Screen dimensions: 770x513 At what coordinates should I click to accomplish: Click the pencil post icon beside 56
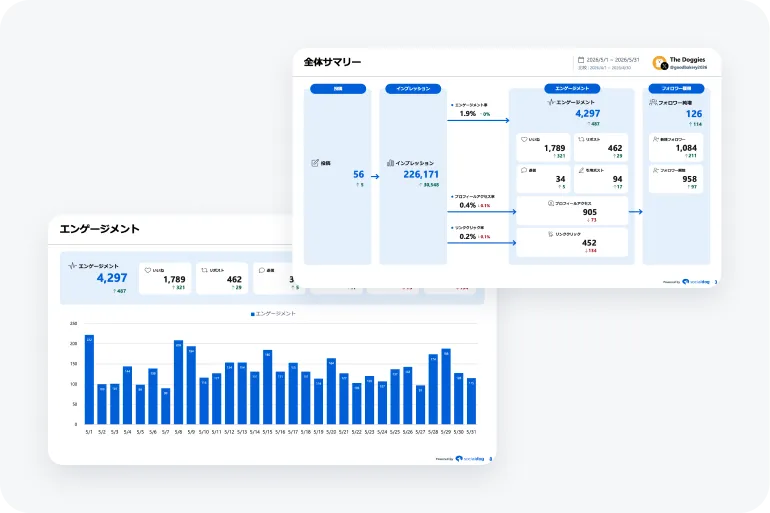315,163
